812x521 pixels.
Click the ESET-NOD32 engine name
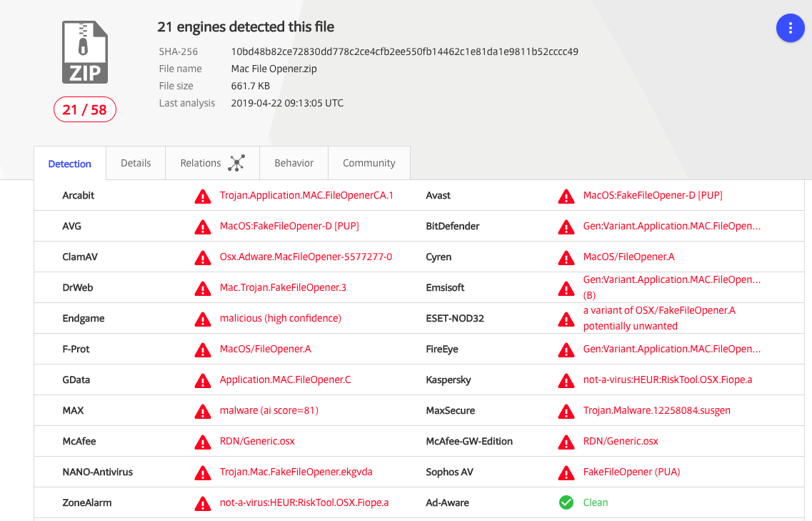(x=455, y=318)
